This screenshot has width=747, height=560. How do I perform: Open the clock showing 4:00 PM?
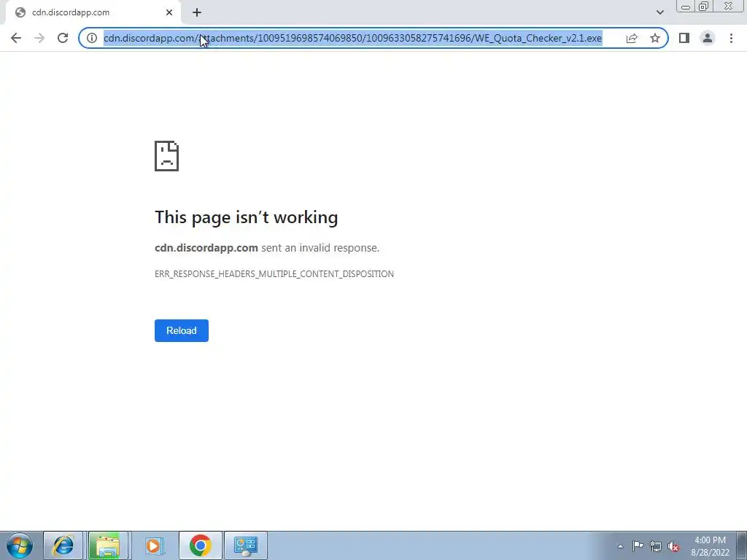[x=710, y=546]
